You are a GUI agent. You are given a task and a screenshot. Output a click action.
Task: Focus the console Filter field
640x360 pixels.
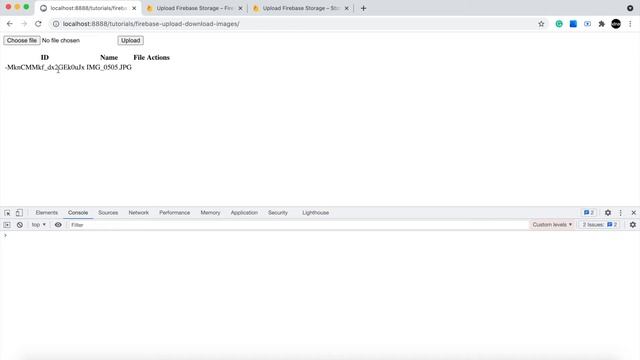298,225
